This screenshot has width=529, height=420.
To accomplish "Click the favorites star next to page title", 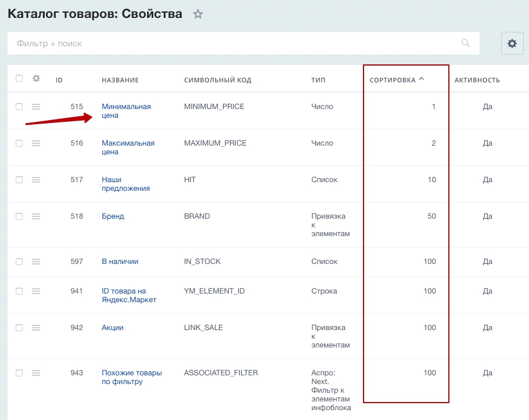I will tap(198, 15).
